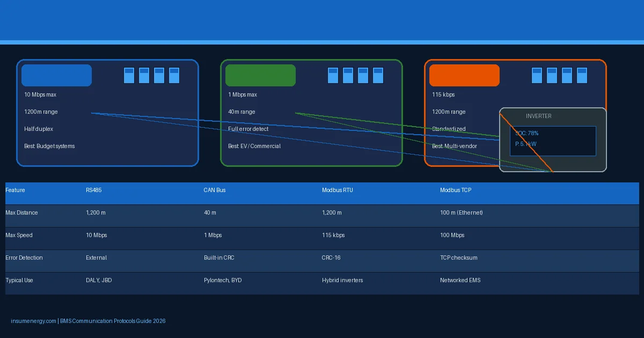Click the rightmost battery icon in orange-bordered card
This screenshot has height=338, width=644.
[x=582, y=75]
